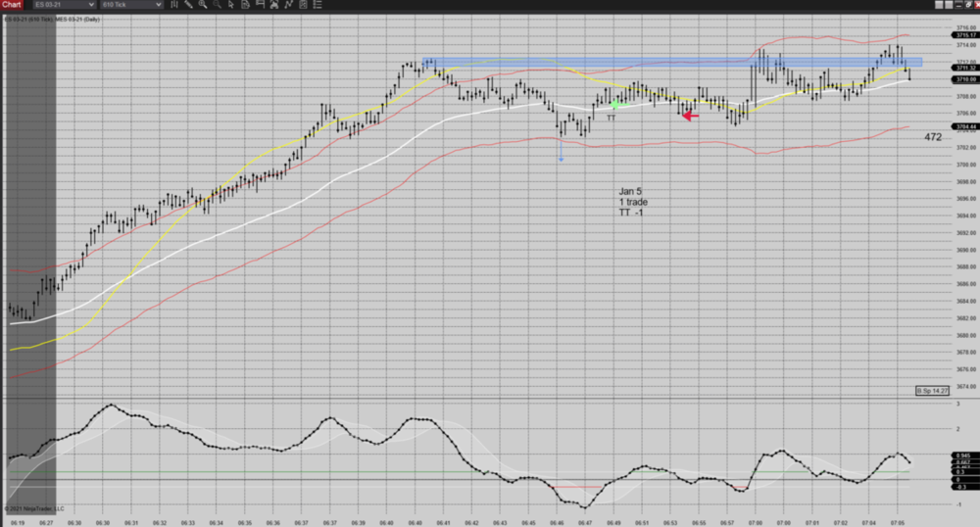
Task: Select the green arrow marker on chart
Action: 615,104
